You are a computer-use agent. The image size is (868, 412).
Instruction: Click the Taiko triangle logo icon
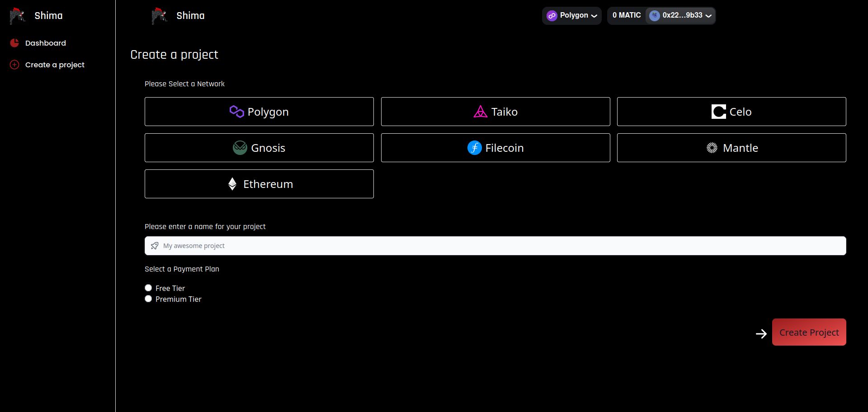480,112
